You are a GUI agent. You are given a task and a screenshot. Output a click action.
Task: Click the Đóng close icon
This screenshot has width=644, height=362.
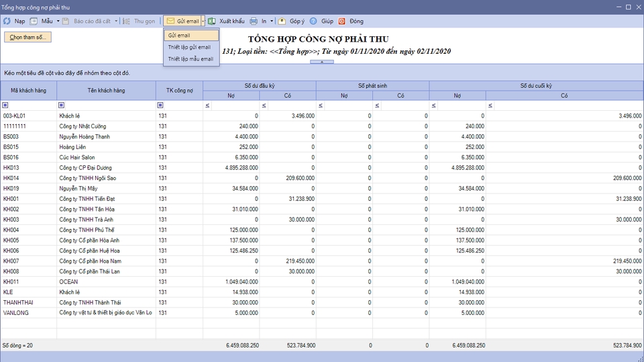click(x=341, y=21)
